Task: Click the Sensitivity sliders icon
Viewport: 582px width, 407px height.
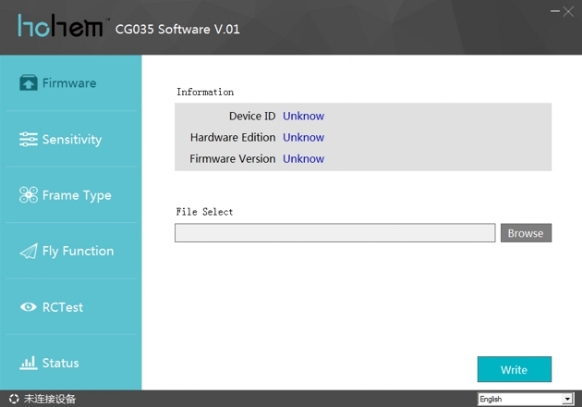Action: click(28, 139)
